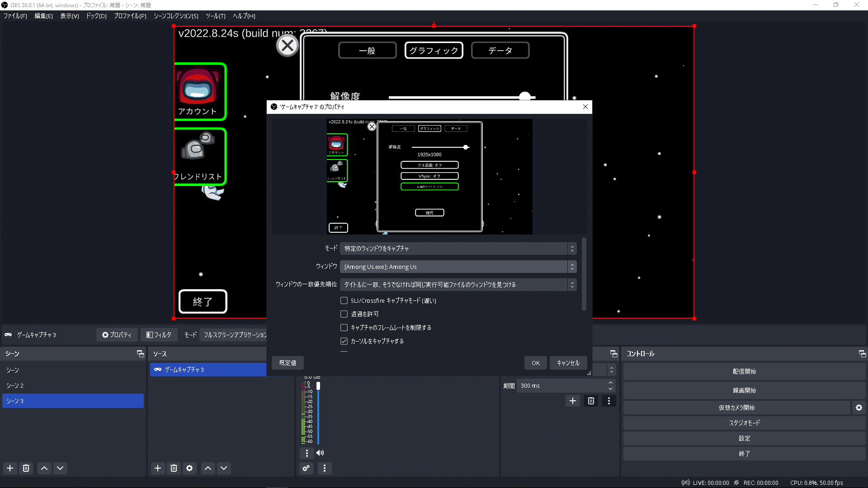Mute audio via speaker icon in mixer

(x=320, y=453)
